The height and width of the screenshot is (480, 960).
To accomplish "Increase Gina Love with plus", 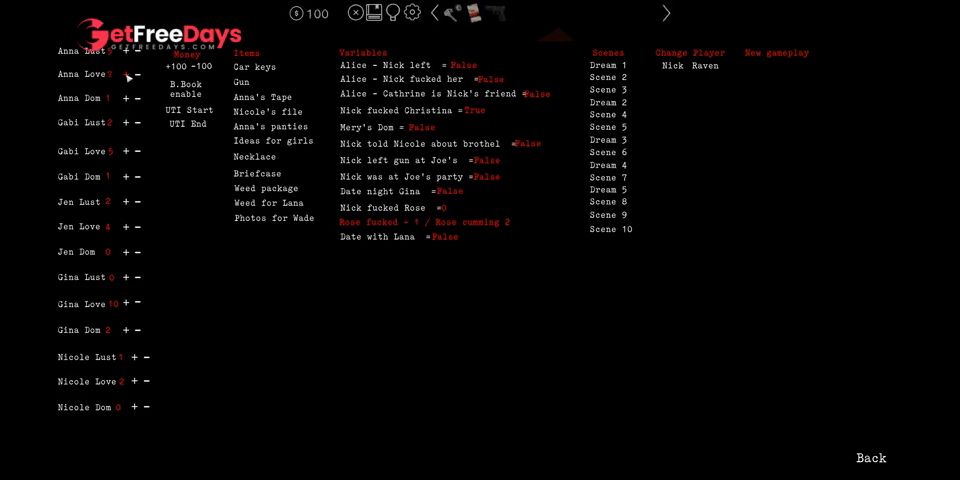I will (x=126, y=302).
